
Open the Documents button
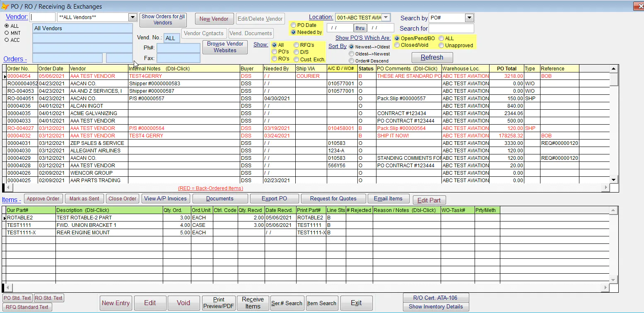[x=220, y=199]
